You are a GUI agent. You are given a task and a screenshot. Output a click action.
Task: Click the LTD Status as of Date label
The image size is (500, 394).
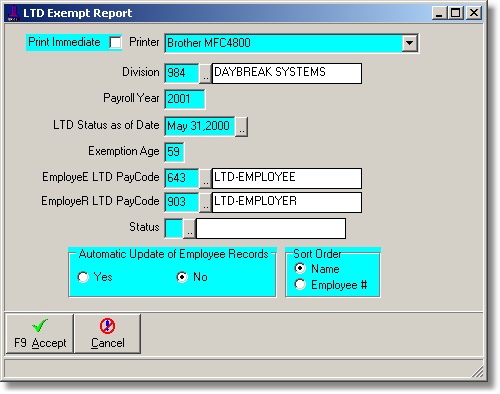tap(106, 125)
